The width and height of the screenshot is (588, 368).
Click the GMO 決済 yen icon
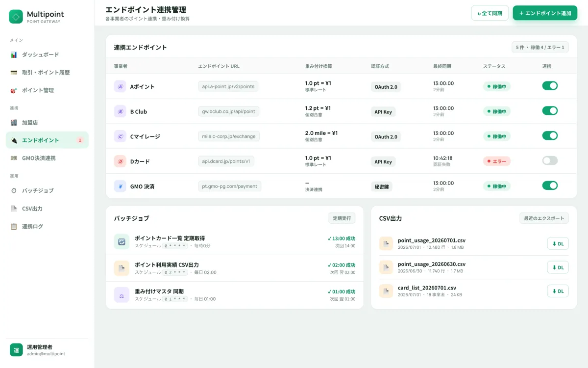click(x=120, y=186)
